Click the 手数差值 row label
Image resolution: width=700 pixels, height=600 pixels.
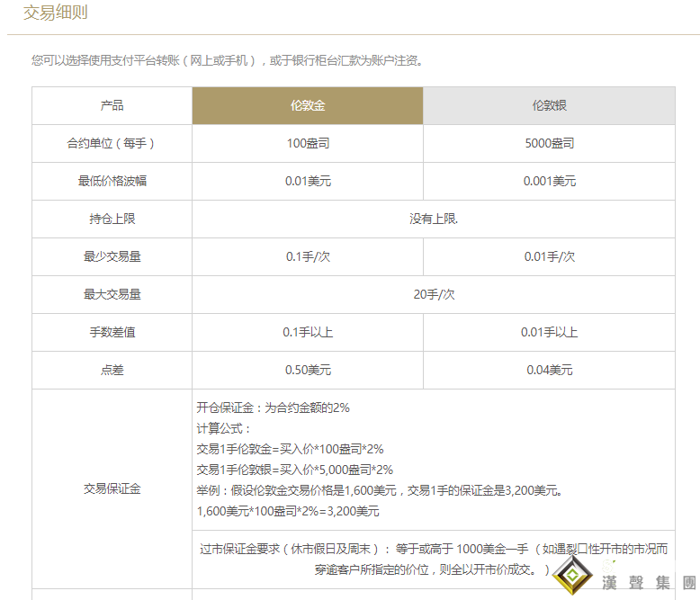[112, 332]
